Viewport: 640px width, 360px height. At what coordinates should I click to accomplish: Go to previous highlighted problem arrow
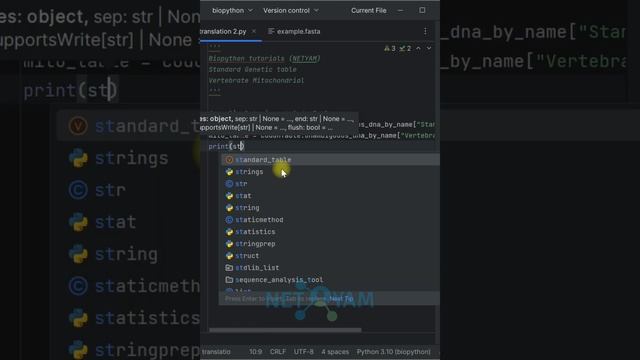click(x=418, y=49)
